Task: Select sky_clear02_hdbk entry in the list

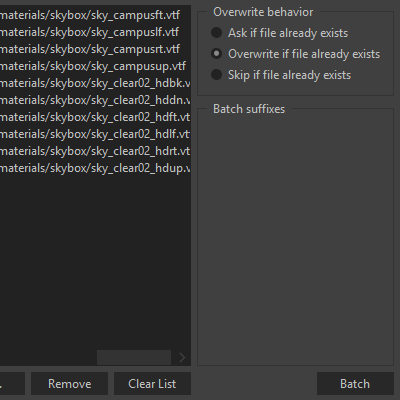Action: [x=95, y=83]
